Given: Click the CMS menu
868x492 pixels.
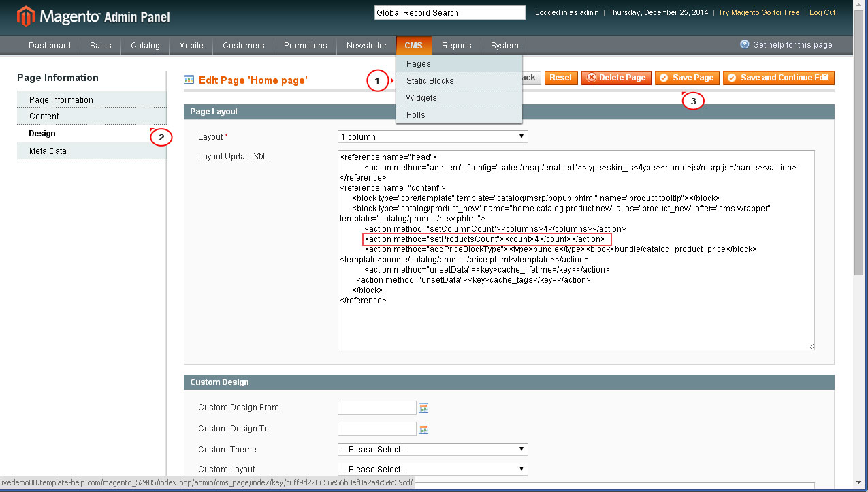Looking at the screenshot, I should (414, 46).
